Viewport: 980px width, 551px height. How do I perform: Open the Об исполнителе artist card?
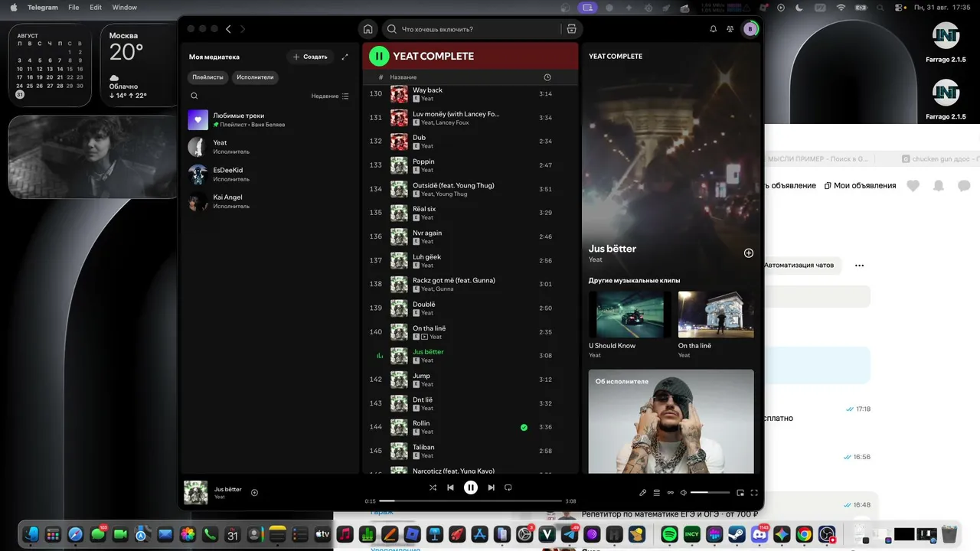[671, 422]
